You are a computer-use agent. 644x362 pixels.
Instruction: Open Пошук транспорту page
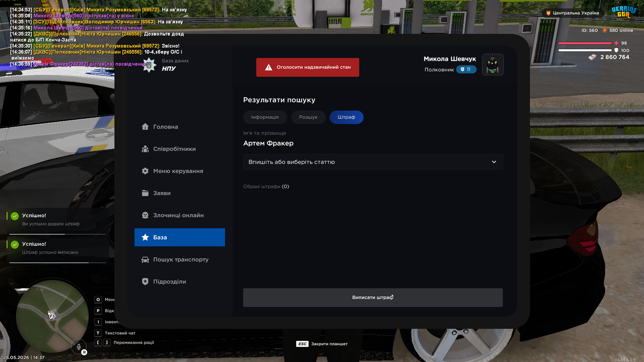point(180,259)
